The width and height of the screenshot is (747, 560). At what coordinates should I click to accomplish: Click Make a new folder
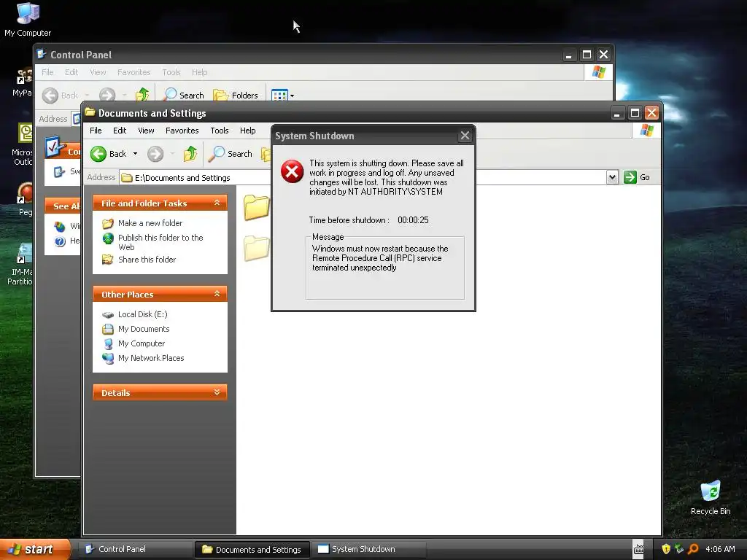[x=150, y=223]
